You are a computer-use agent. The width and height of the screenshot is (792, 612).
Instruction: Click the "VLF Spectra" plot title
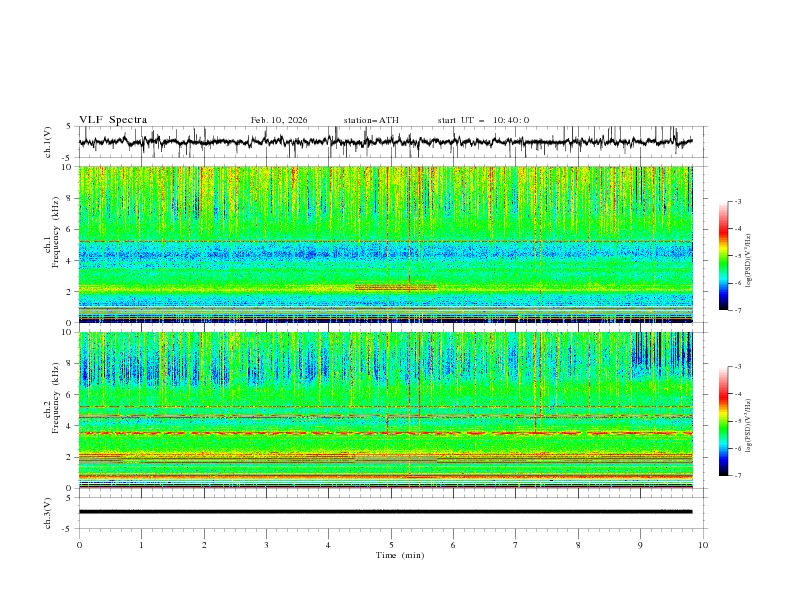click(113, 120)
